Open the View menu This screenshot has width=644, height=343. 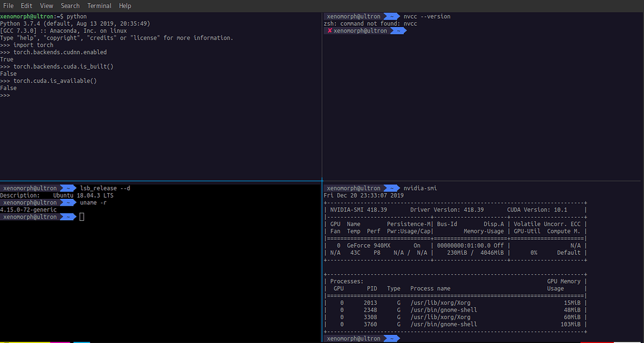[x=47, y=6]
